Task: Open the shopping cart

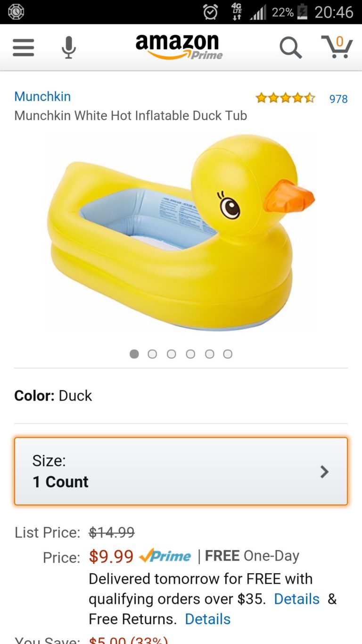Action: [337, 47]
